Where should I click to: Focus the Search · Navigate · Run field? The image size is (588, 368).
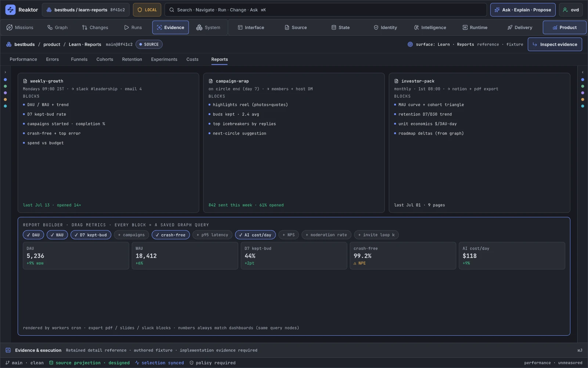[x=325, y=10]
